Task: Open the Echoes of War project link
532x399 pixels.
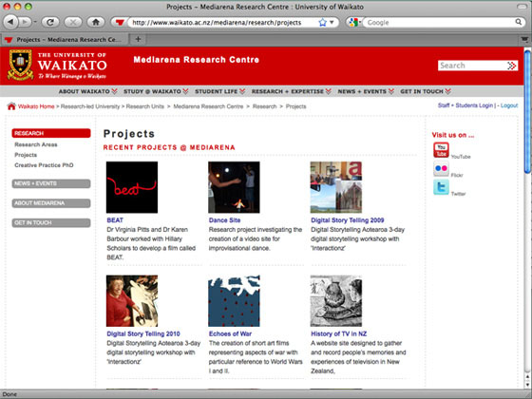Action: point(230,333)
